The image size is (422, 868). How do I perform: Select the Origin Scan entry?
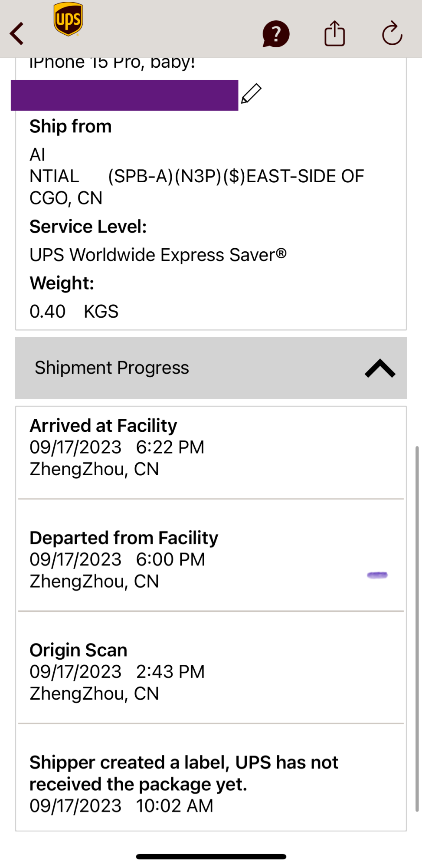pyautogui.click(x=117, y=671)
